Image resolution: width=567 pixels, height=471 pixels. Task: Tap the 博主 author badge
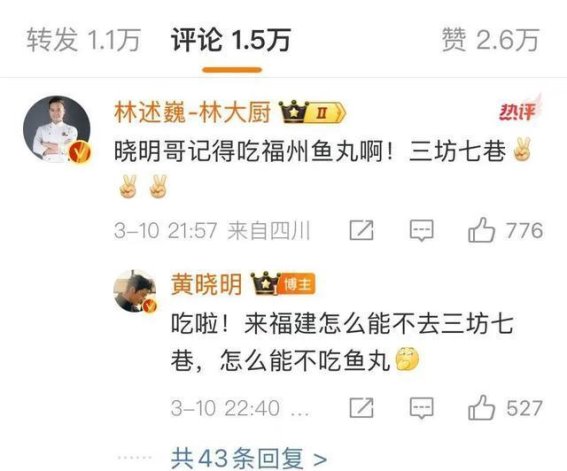298,284
